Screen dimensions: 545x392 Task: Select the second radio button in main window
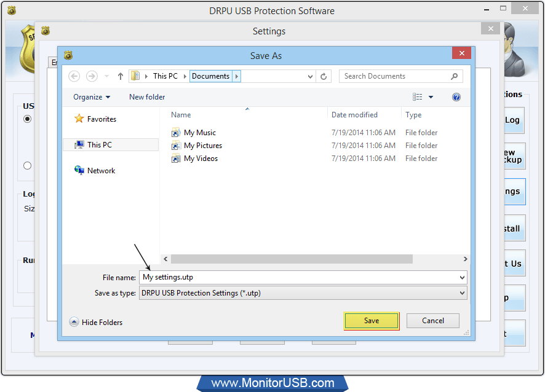[x=28, y=166]
